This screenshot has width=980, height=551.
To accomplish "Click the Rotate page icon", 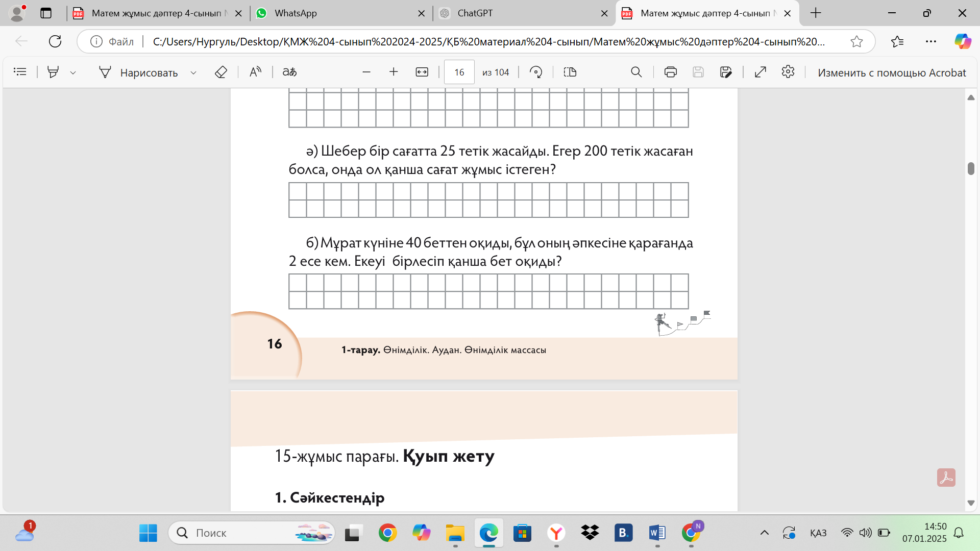I will tap(535, 72).
